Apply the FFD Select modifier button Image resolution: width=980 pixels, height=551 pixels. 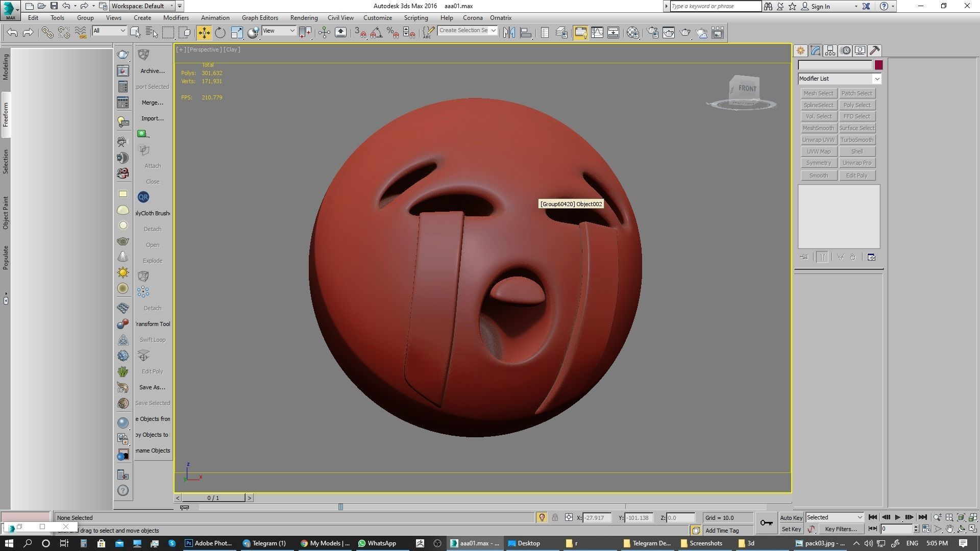pos(857,116)
